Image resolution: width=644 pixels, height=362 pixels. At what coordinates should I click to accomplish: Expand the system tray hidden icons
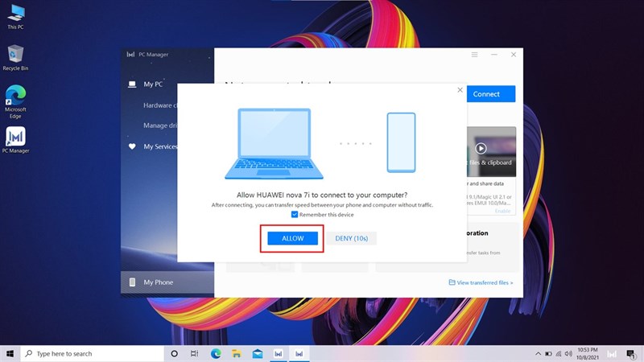537,353
